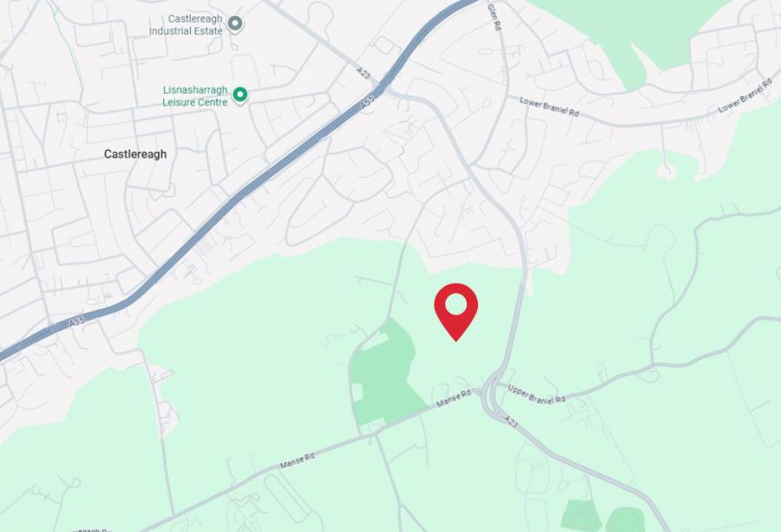Select the A23 label below Upper Braniel Rd

510,422
